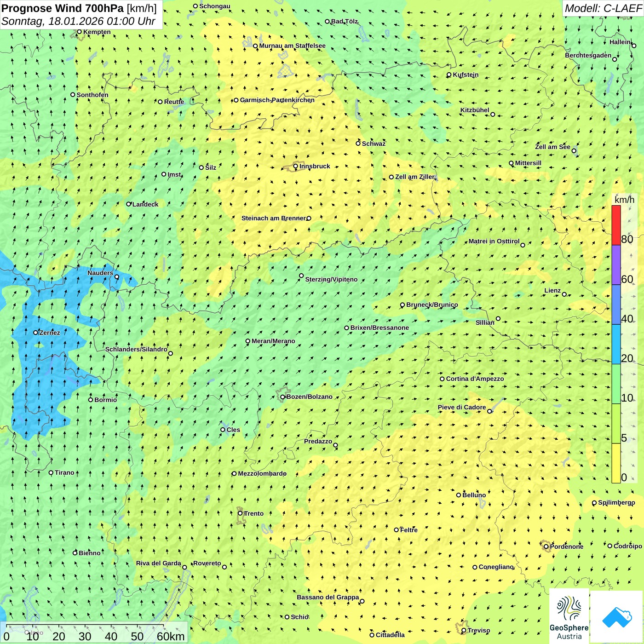Click the 'Berchtesgaden' label
The image size is (644, 644).
click(588, 55)
